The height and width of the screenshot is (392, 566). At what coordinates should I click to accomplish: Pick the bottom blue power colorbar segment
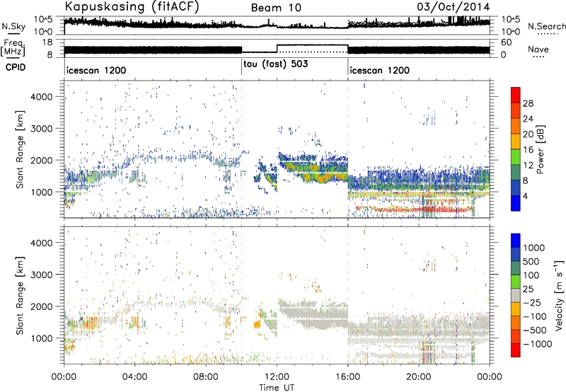[516, 203]
